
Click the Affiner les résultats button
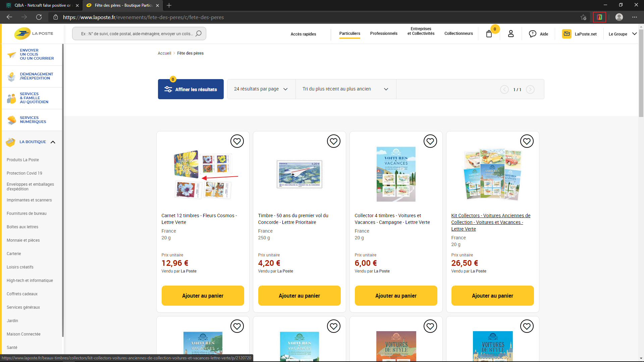point(191,89)
